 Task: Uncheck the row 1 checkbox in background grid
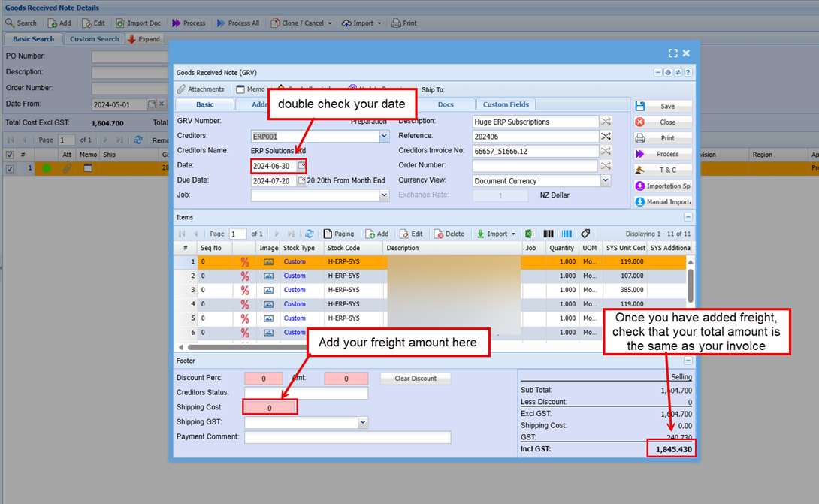coord(9,169)
